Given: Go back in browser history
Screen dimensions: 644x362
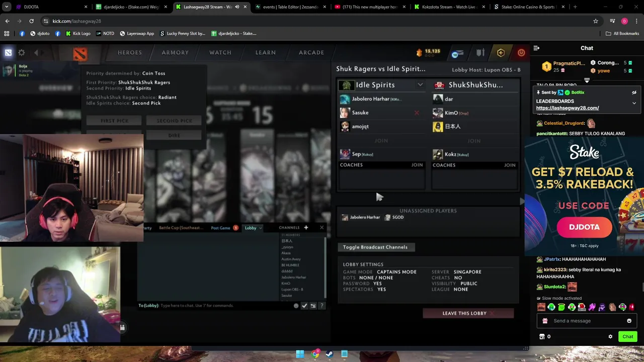Looking at the screenshot, I should point(7,21).
